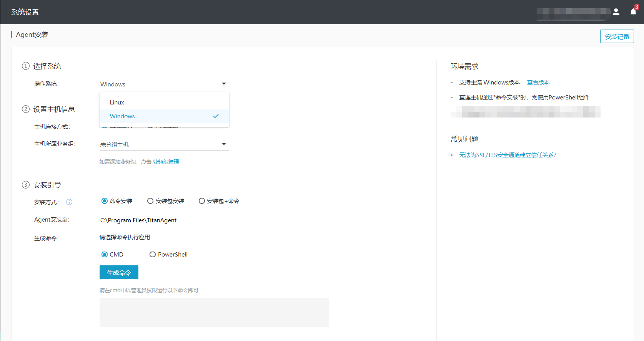Select CMD as command execution app
Viewport: 644px width, 341px height.
[x=105, y=254]
